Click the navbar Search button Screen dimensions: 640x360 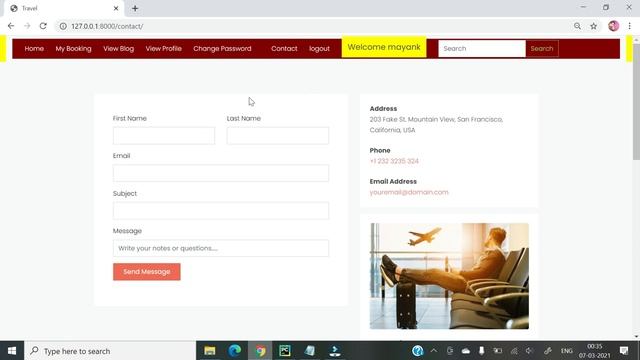[542, 49]
